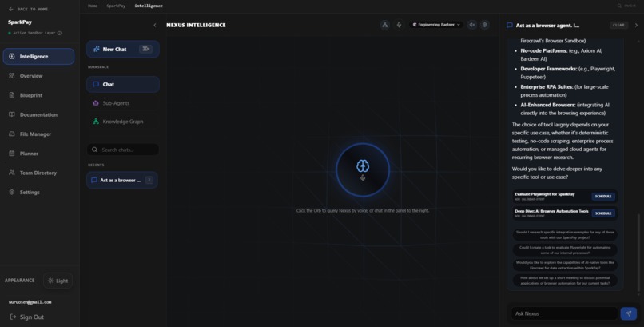Click the Home breadcrumb
The width and height of the screenshot is (644, 327).
coord(93,6)
